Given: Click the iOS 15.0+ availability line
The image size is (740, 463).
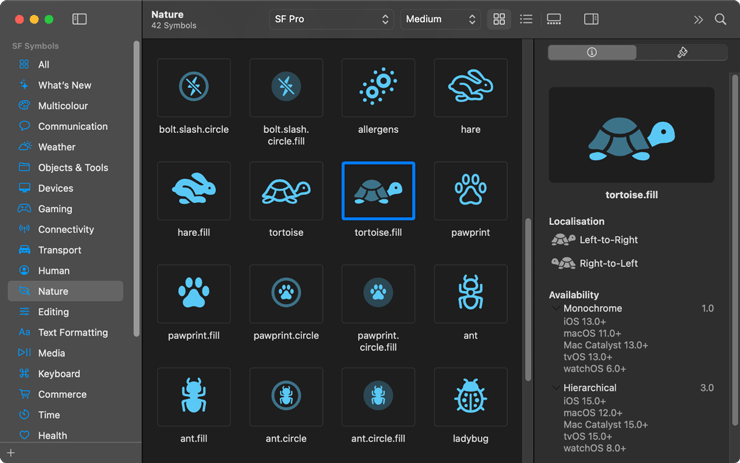Looking at the screenshot, I should click(584, 401).
